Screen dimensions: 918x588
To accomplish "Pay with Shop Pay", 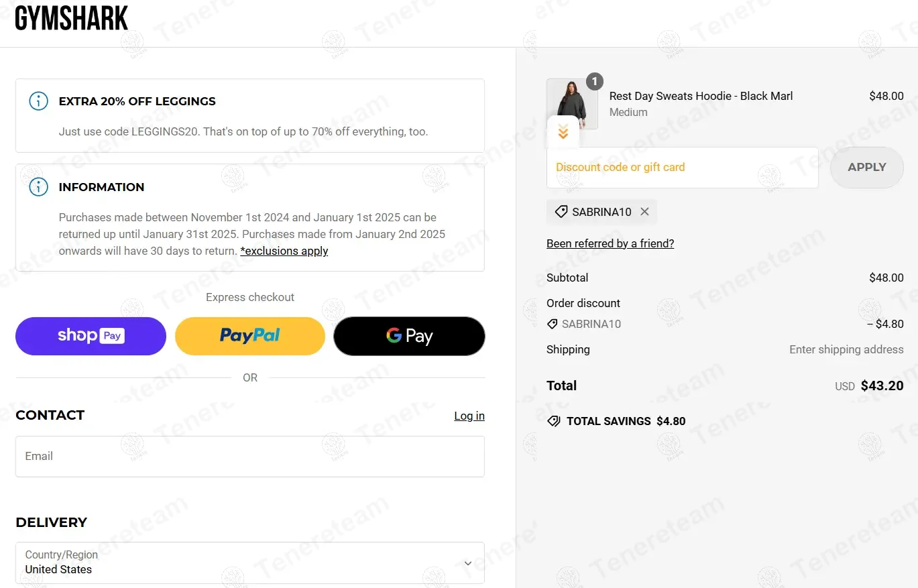I will tap(91, 336).
